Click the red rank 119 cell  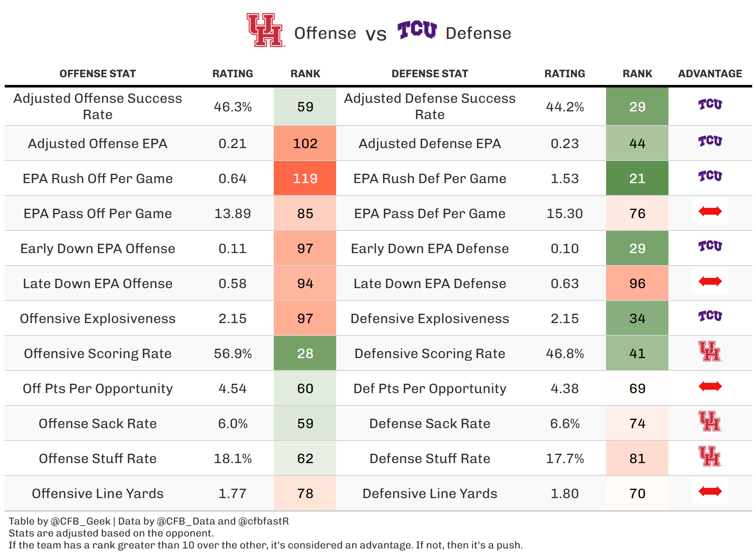(x=305, y=178)
